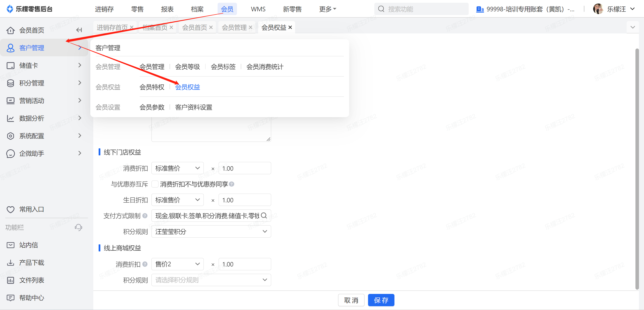Image resolution: width=644 pixels, height=310 pixels.
Task: Click the search magnifier icon in top bar
Action: tap(381, 9)
